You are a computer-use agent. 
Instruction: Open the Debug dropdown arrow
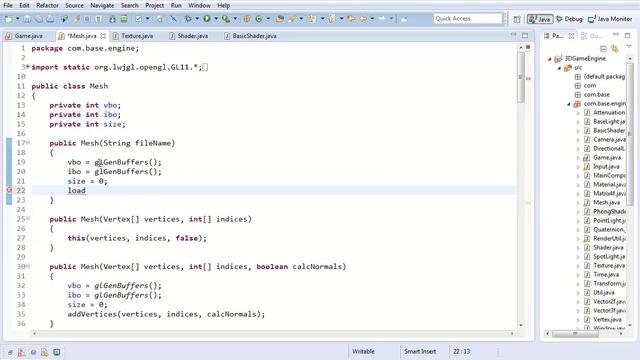(x=197, y=19)
